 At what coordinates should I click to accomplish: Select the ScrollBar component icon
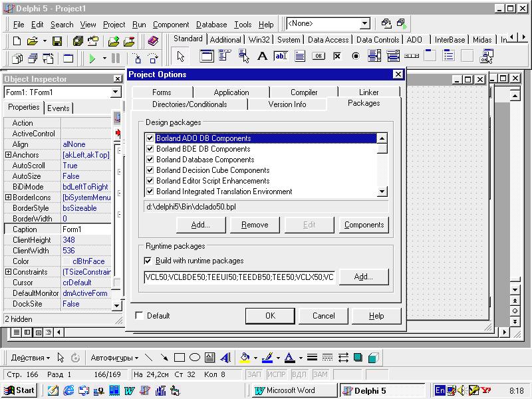tap(412, 56)
